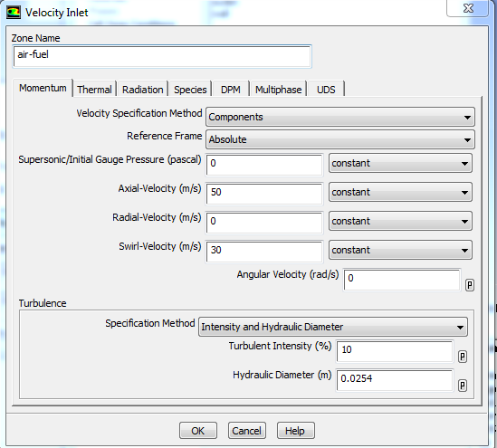Click the Axial-Velocity value field
This screenshot has width=497, height=448.
(x=264, y=194)
